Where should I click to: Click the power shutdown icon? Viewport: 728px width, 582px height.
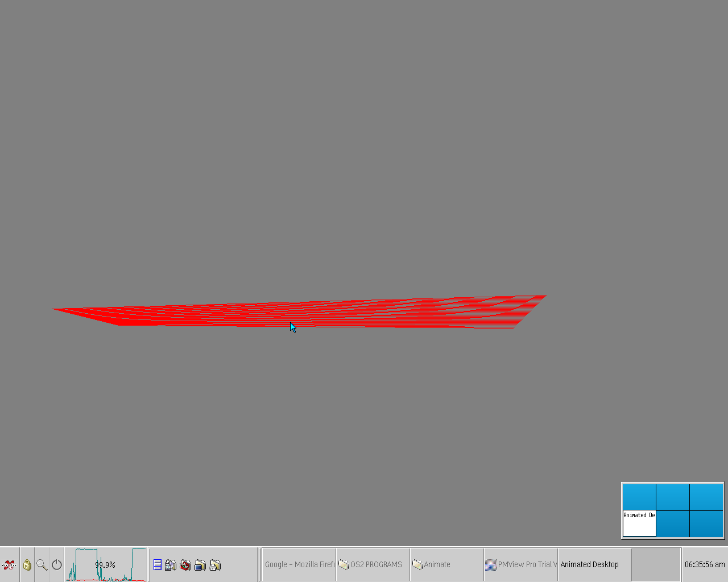(57, 565)
